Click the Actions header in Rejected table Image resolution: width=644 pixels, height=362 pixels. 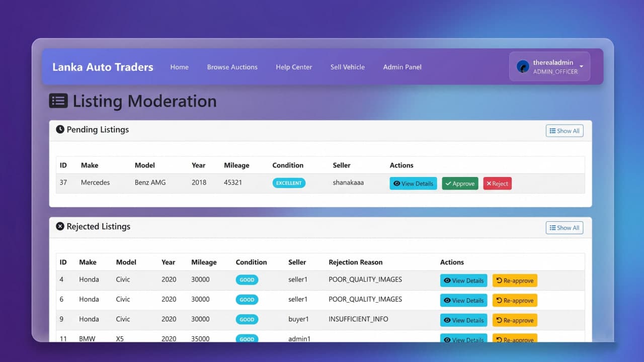(x=452, y=262)
